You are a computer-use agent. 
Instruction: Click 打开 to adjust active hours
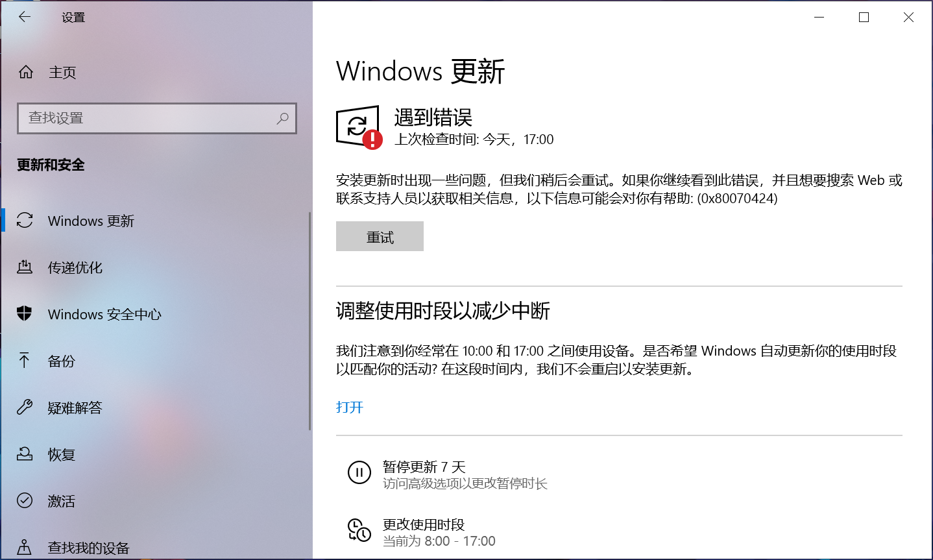pyautogui.click(x=349, y=408)
